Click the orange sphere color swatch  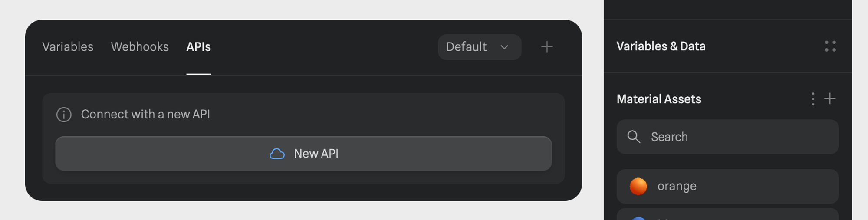coord(638,187)
